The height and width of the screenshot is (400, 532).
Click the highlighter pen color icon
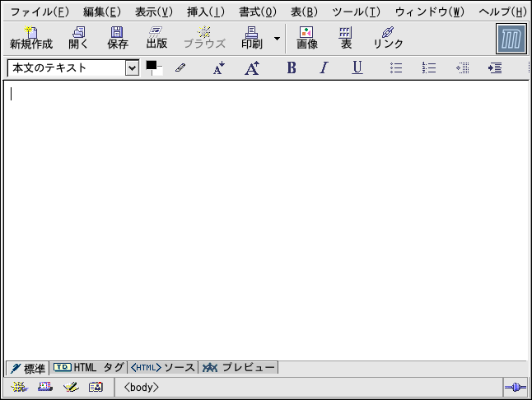(x=180, y=68)
